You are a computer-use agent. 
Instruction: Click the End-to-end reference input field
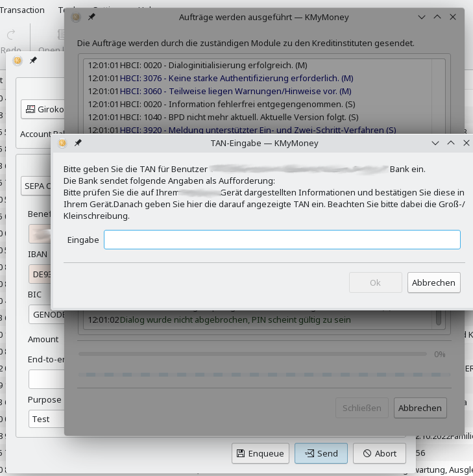click(47, 379)
